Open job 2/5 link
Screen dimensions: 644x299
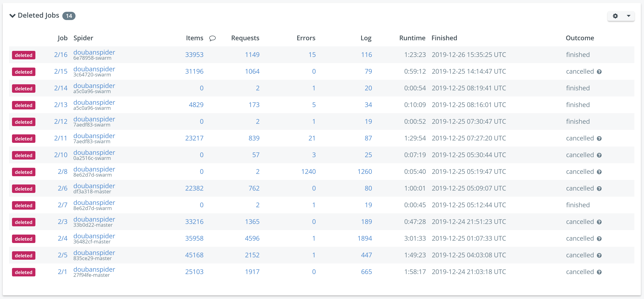(63, 255)
